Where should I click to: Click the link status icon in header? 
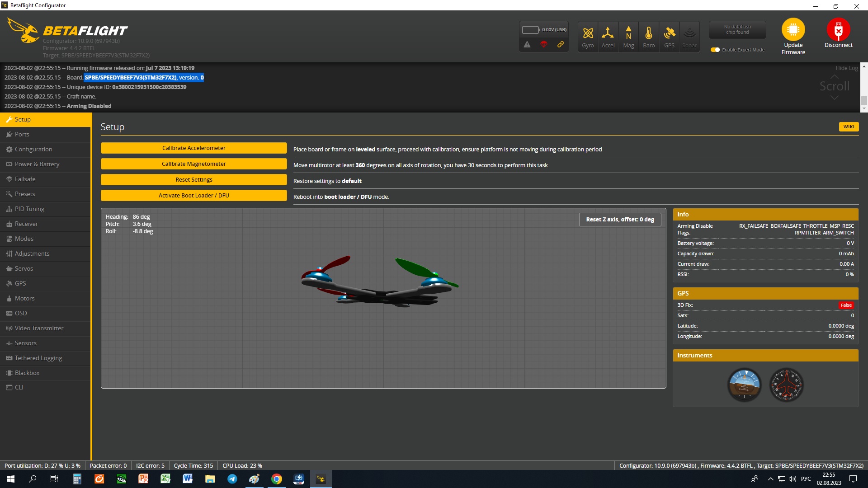(x=561, y=44)
